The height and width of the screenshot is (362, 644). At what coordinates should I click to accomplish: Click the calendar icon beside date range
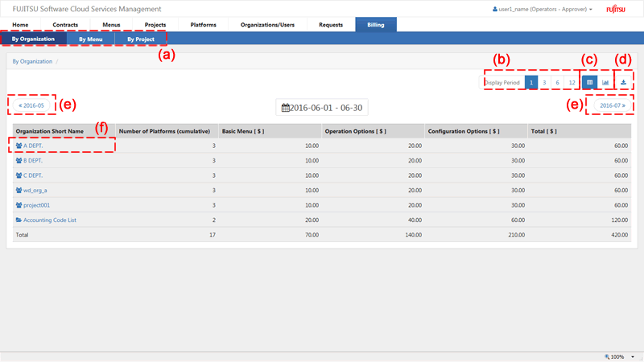click(285, 108)
